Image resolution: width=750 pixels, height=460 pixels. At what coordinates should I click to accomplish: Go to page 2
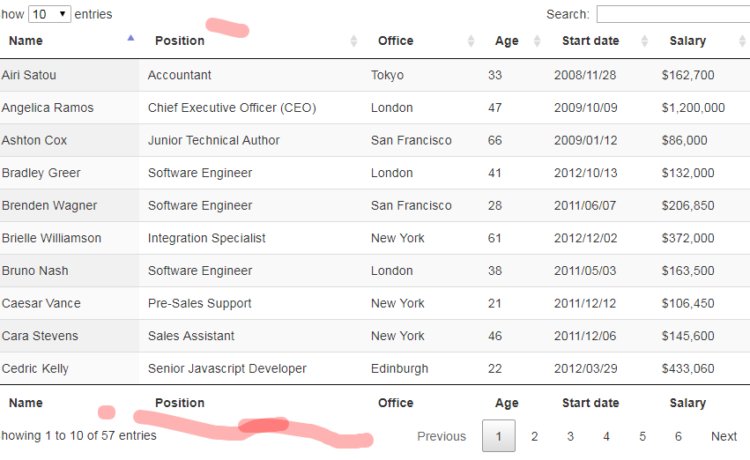[x=534, y=436]
